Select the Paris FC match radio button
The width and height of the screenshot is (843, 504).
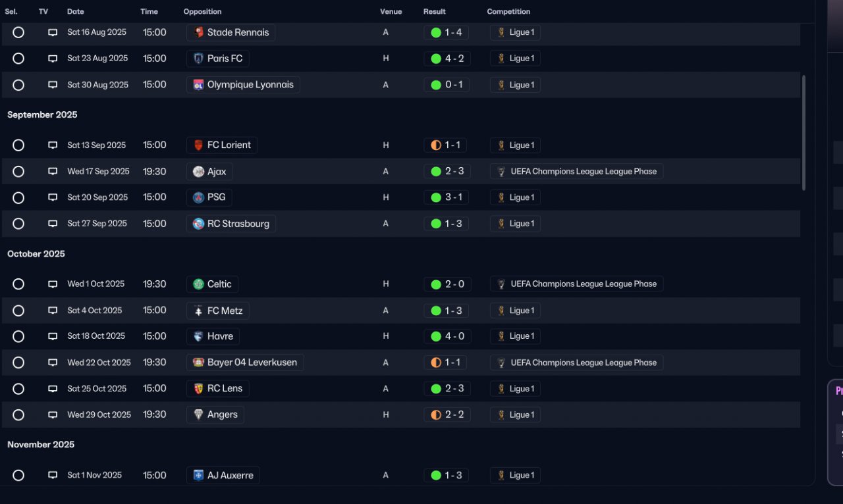(x=18, y=59)
